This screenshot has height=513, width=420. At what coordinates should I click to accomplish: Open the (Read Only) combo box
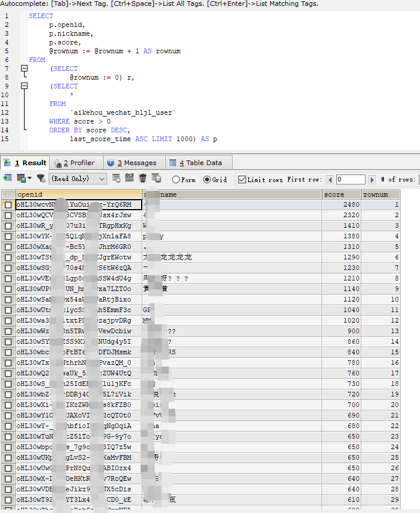[x=78, y=179]
